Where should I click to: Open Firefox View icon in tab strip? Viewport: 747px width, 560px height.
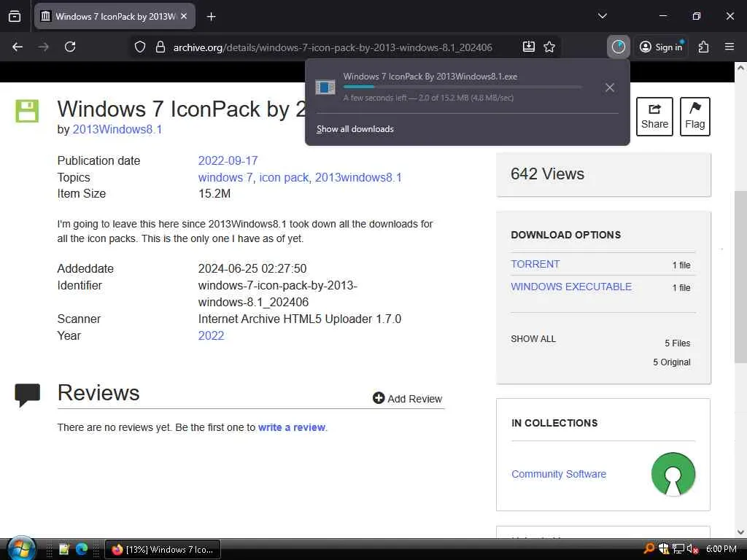15,16
